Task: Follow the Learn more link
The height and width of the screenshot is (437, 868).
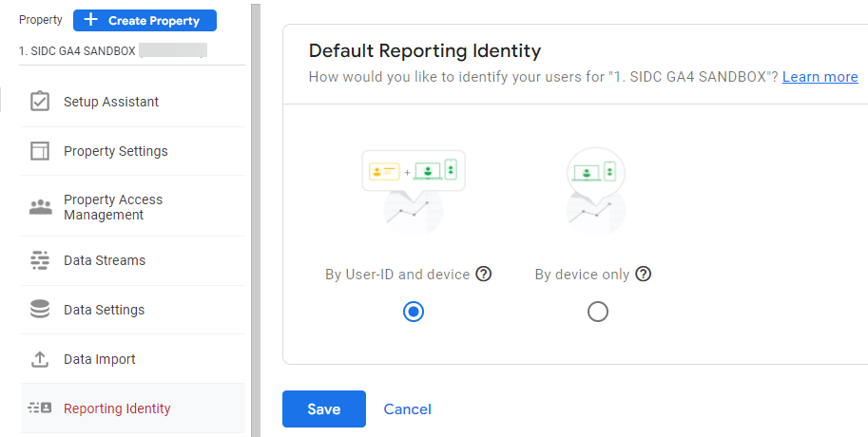Action: click(820, 77)
